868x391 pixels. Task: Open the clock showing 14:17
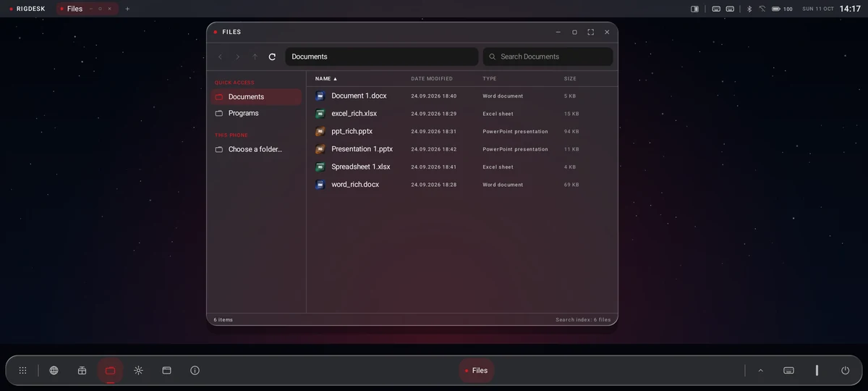point(850,9)
